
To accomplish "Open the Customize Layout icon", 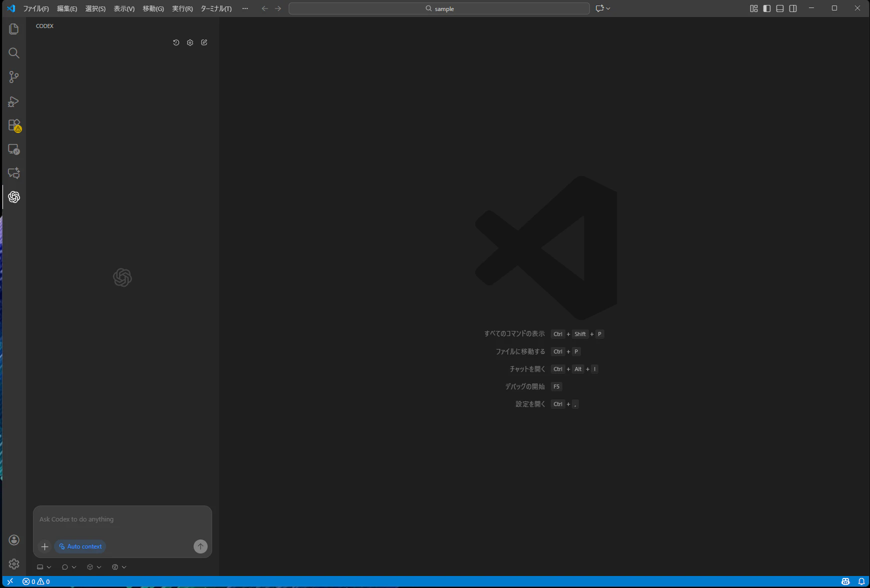I will click(x=754, y=8).
